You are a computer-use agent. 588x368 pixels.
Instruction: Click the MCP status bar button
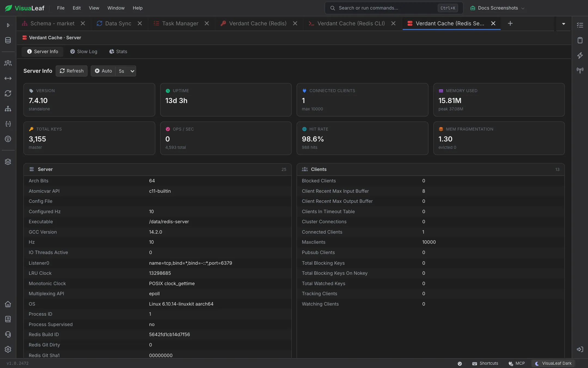point(517,363)
